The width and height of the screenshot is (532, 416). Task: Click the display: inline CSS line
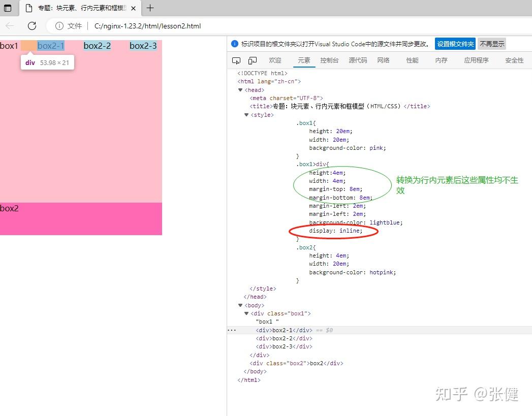click(x=335, y=231)
